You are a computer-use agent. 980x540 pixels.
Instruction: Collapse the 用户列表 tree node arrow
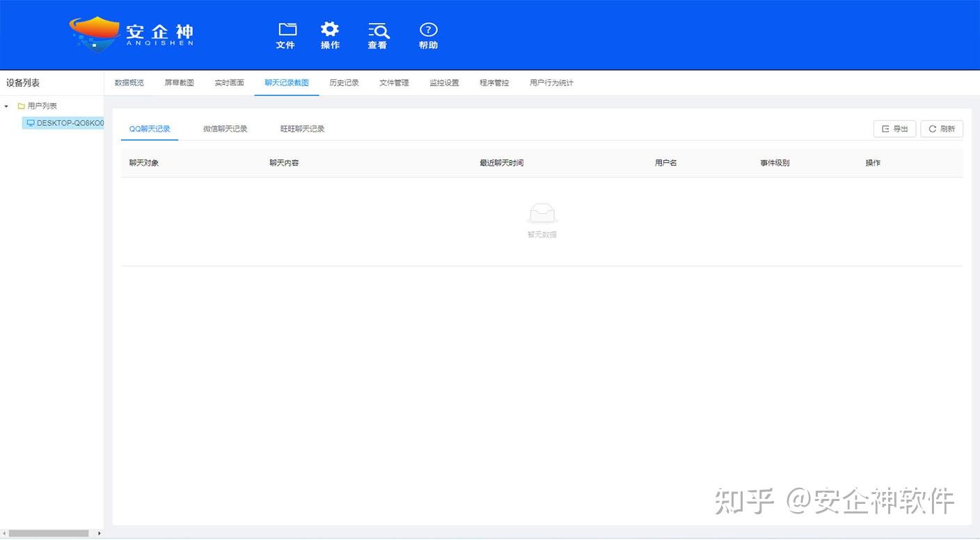[x=7, y=106]
